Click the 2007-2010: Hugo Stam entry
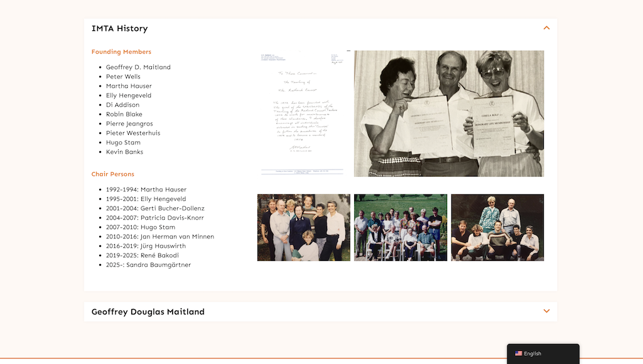This screenshot has width=643, height=364. coord(141,227)
